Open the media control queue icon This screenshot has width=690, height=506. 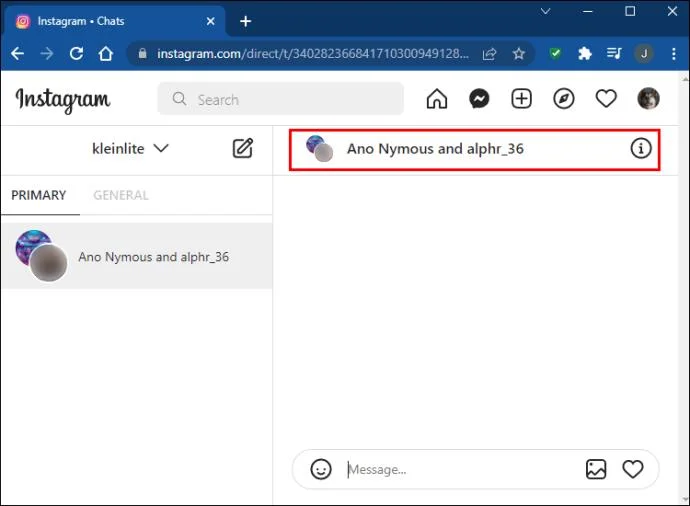pyautogui.click(x=614, y=54)
